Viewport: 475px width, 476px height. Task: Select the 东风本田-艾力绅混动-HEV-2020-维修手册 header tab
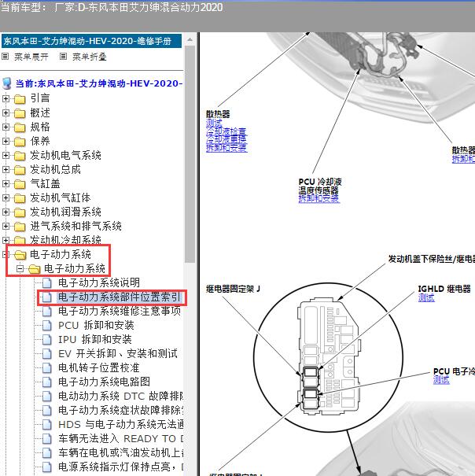[92, 41]
